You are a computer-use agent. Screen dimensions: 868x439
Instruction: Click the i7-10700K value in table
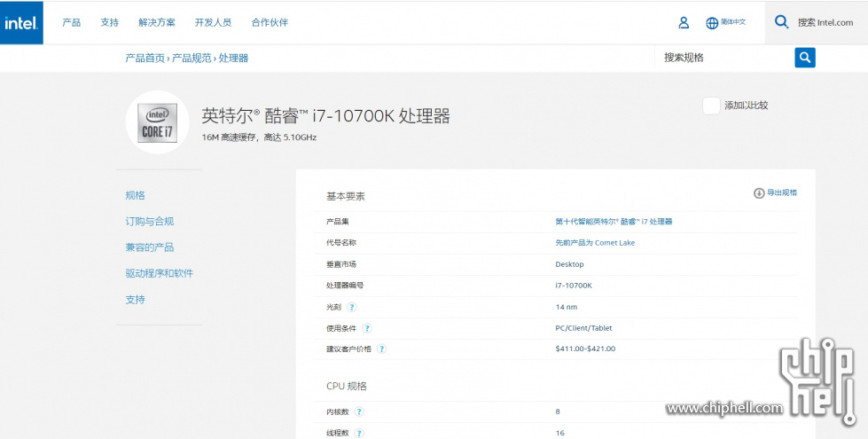(x=574, y=285)
